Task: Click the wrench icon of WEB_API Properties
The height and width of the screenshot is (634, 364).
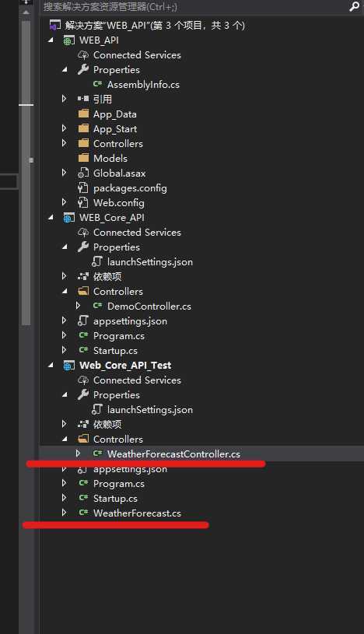Action: [x=83, y=69]
